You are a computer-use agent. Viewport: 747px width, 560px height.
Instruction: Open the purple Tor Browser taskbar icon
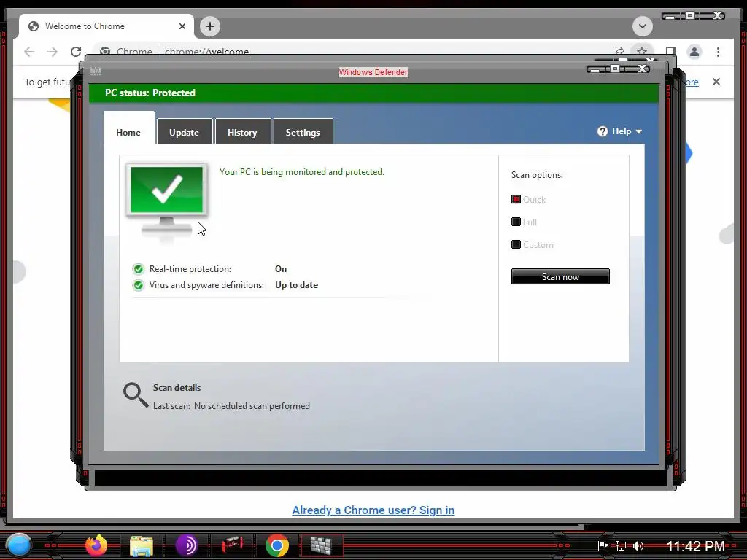point(186,545)
